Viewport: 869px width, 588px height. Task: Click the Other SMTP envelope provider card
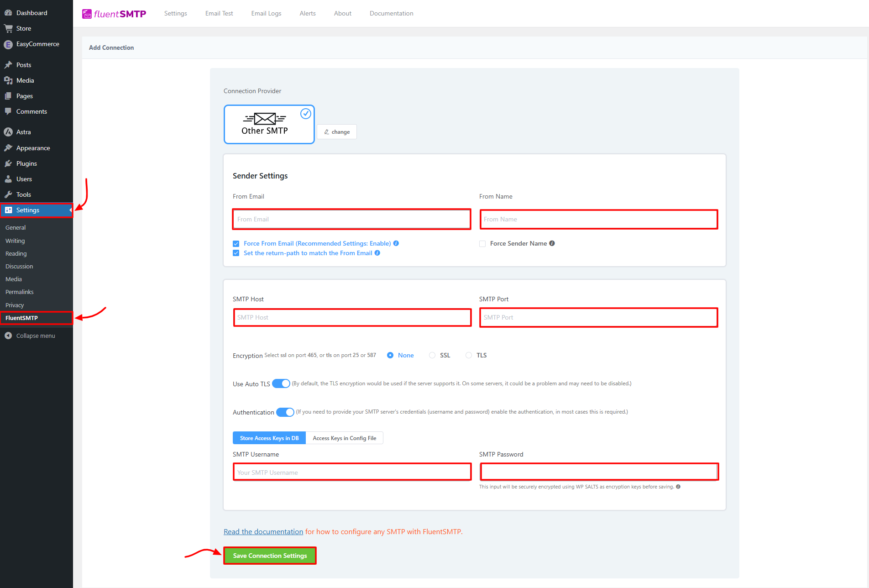coord(269,124)
